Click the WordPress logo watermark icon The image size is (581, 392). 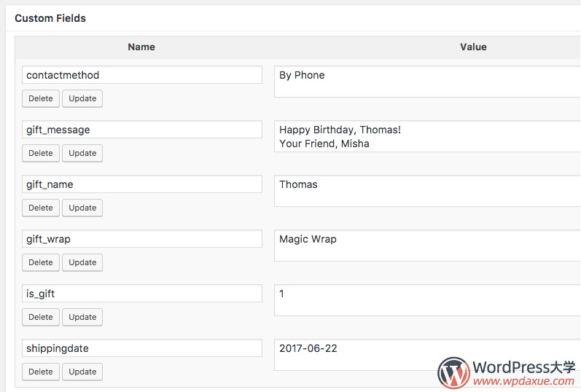(453, 372)
